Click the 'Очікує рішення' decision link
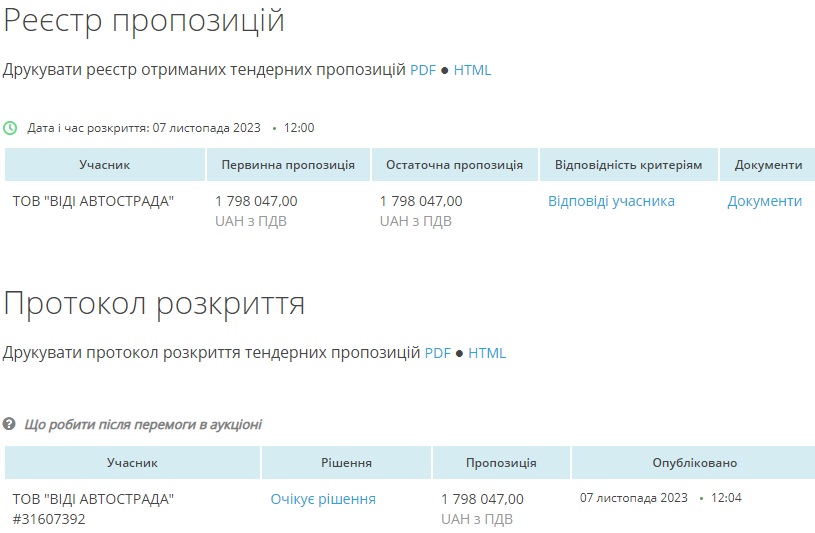Viewport: 815px width, 533px height. (323, 499)
